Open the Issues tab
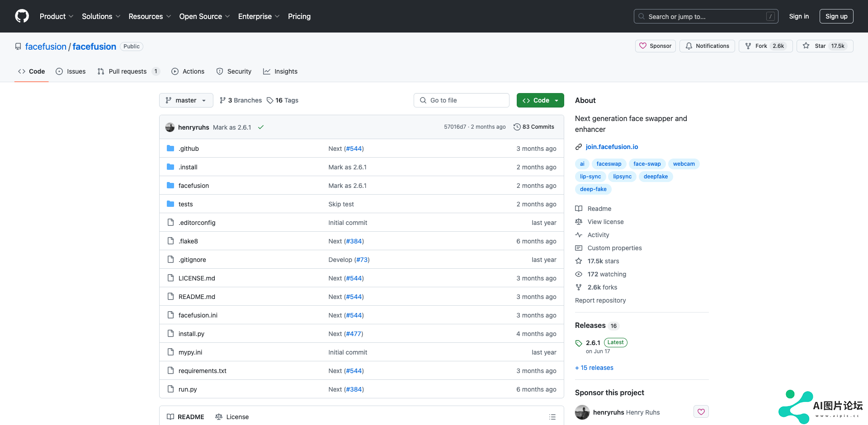 (71, 71)
